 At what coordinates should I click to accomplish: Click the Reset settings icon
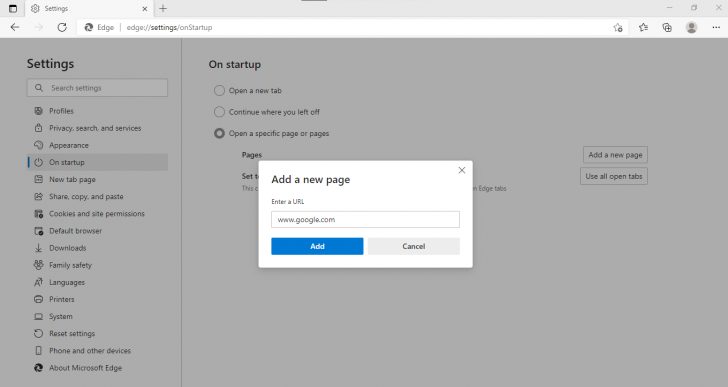pyautogui.click(x=39, y=334)
